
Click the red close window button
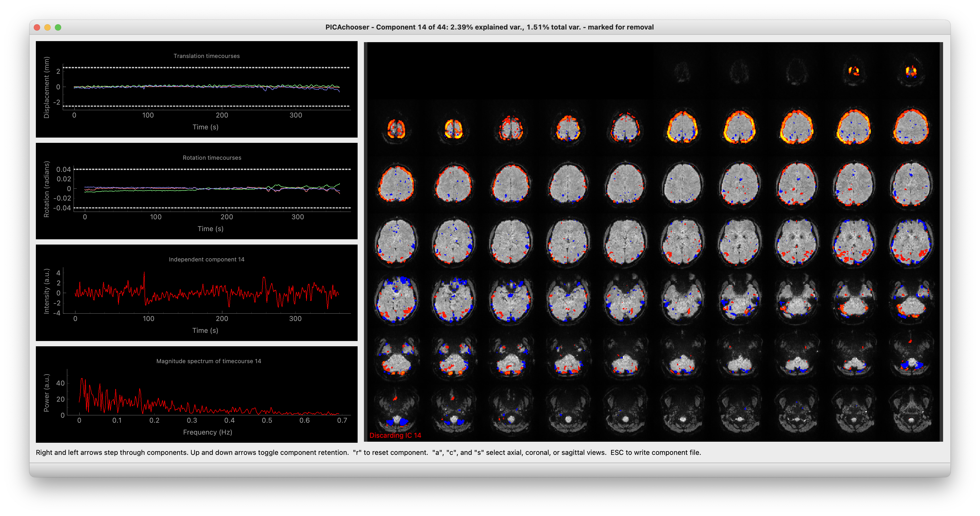(x=37, y=27)
